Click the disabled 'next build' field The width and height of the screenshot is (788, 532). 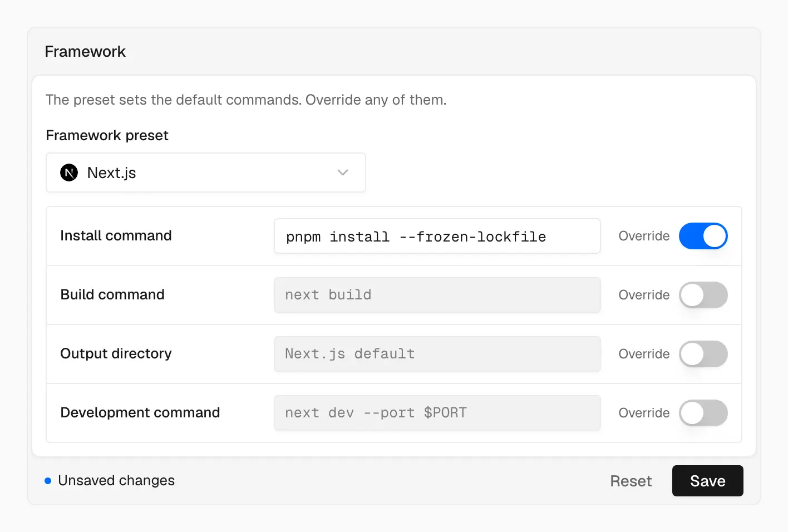(437, 295)
